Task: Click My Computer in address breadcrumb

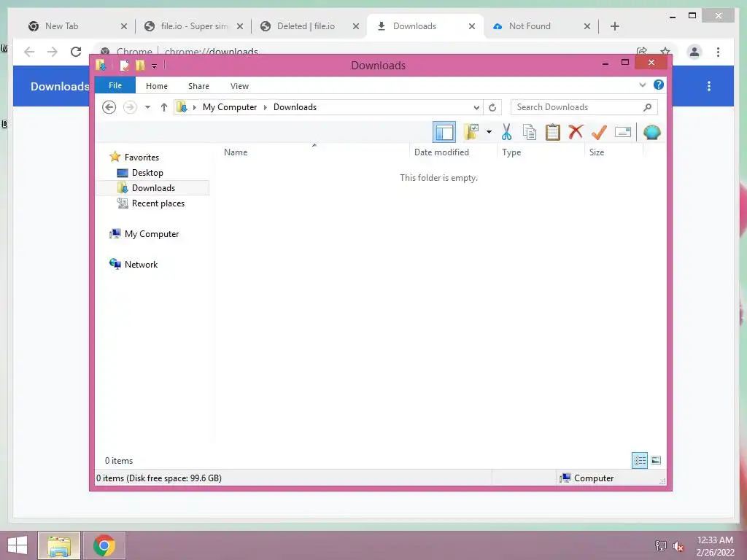Action: point(230,107)
